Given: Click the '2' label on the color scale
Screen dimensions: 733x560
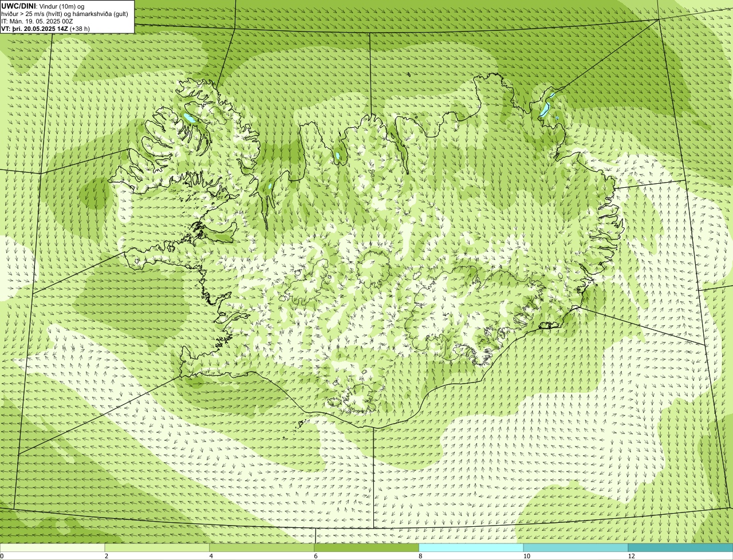Looking at the screenshot, I should click(107, 556).
